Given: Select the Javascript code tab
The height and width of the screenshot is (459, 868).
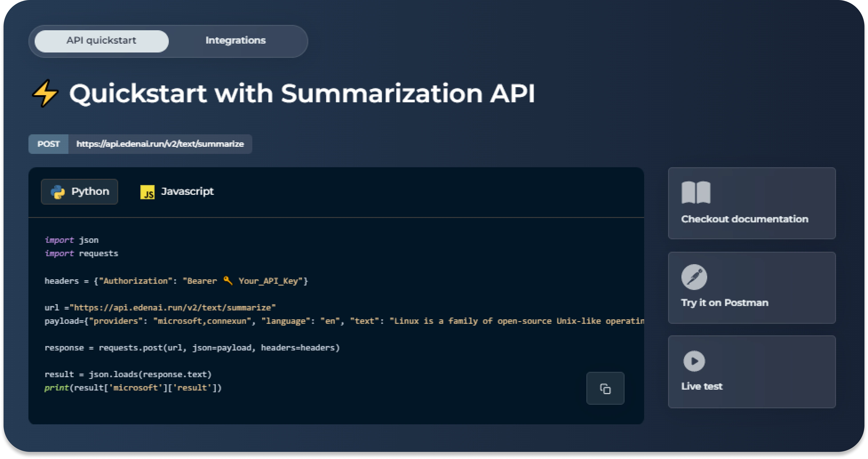Looking at the screenshot, I should (177, 191).
